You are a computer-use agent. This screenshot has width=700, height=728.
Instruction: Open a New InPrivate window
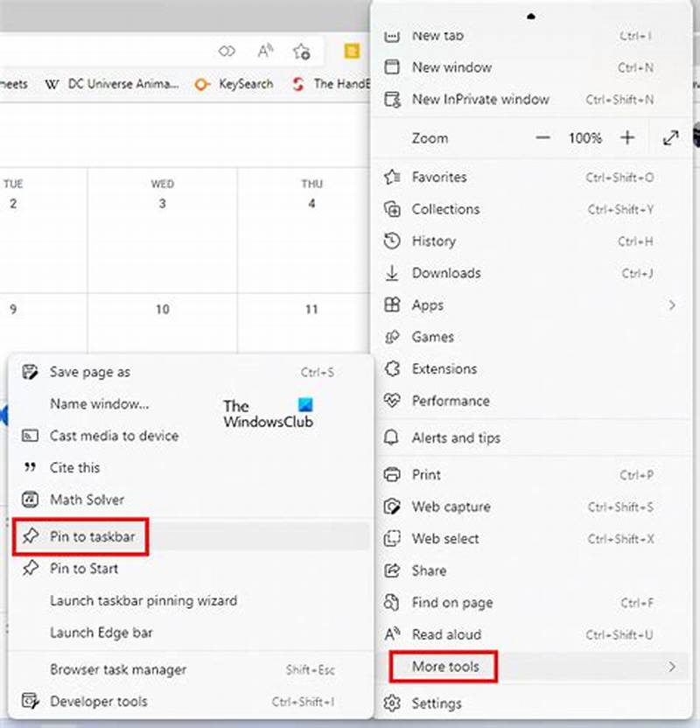tap(480, 99)
